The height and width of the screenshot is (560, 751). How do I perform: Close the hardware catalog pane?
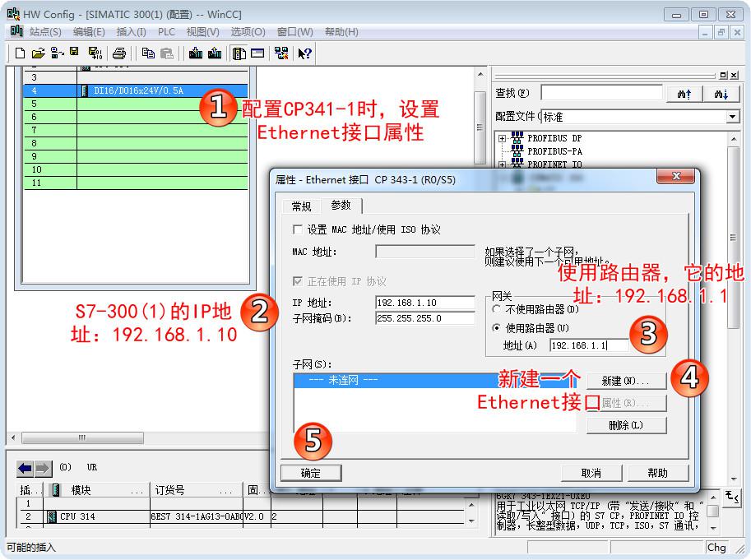pyautogui.click(x=734, y=75)
